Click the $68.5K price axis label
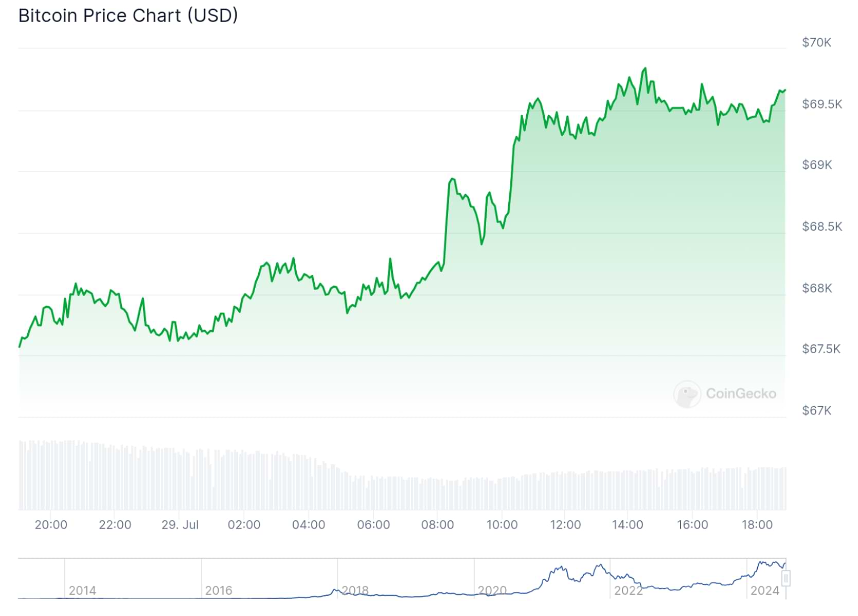 click(821, 227)
